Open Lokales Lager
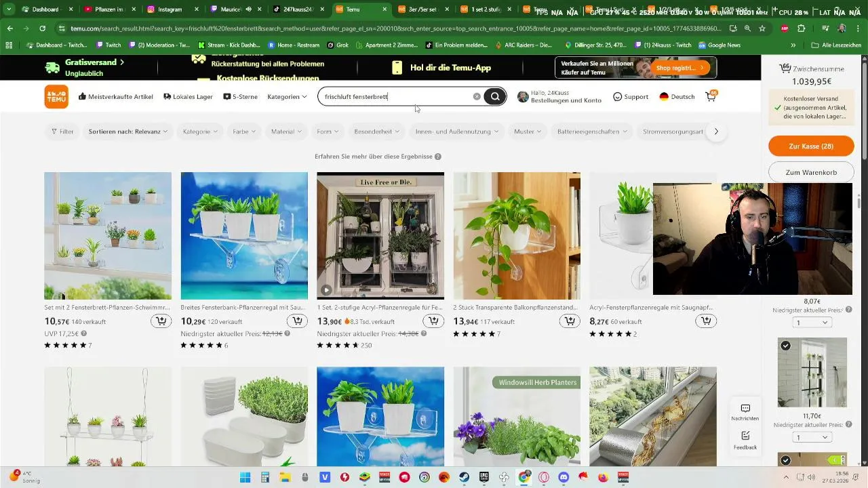The width and height of the screenshot is (868, 488). 189,96
